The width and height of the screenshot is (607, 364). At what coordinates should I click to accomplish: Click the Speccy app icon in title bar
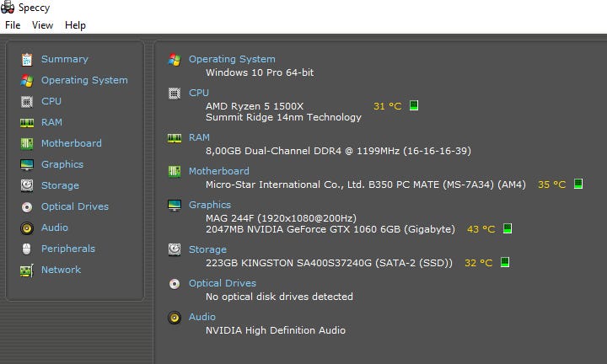8,8
